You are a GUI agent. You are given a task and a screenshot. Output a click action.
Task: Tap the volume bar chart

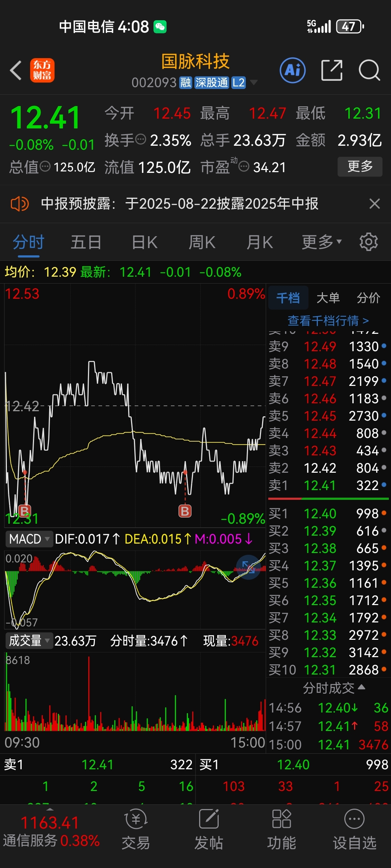135,692
